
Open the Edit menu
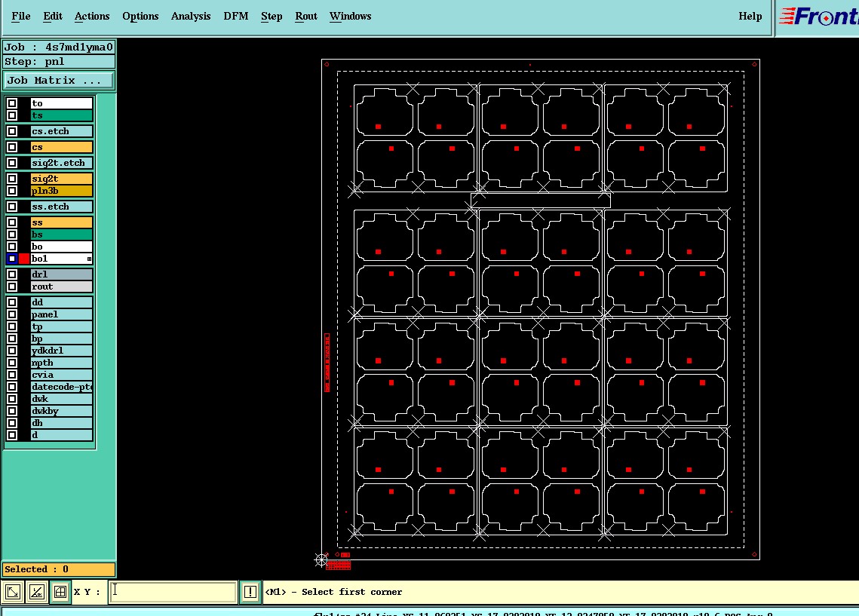pyautogui.click(x=53, y=17)
